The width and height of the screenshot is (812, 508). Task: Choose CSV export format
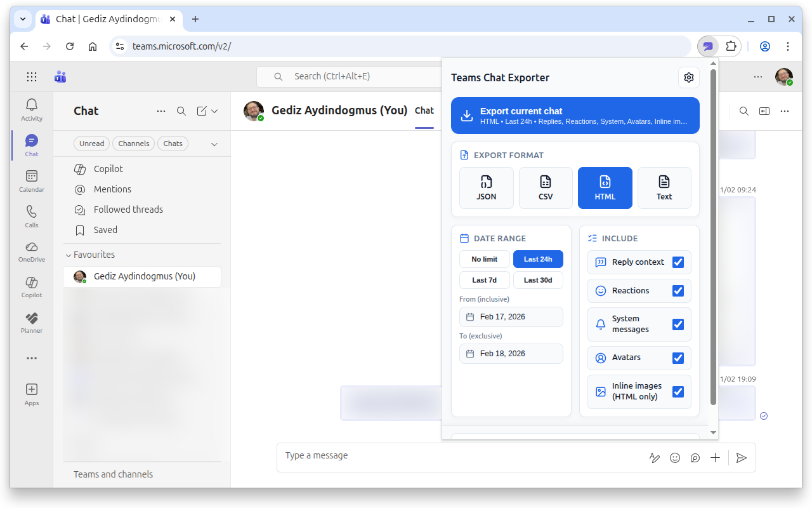point(546,188)
